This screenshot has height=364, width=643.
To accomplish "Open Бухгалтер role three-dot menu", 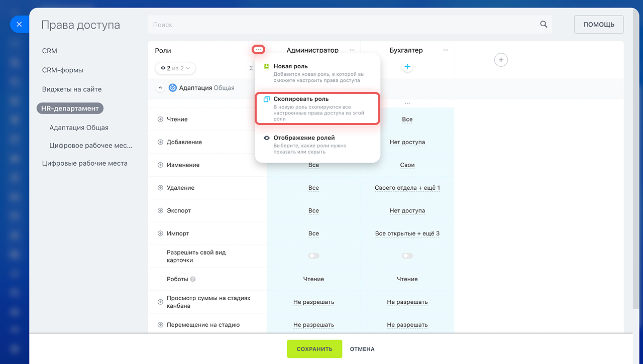I will (446, 50).
